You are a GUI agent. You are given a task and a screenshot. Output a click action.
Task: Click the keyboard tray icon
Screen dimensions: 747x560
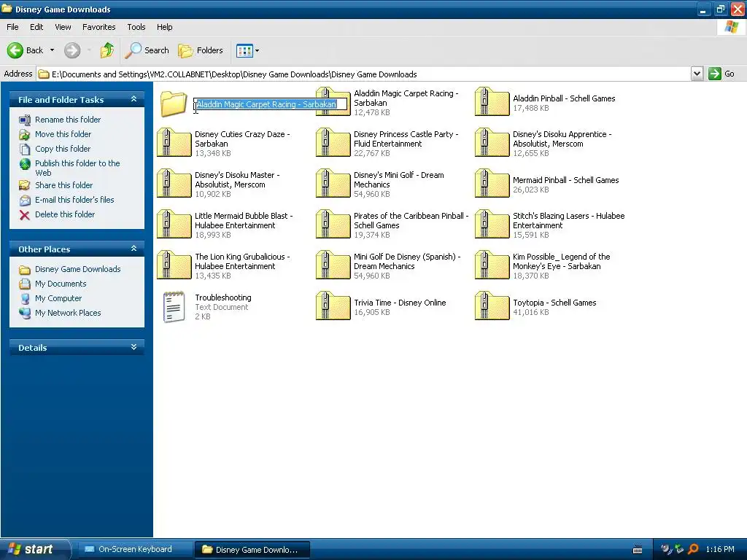(638, 550)
